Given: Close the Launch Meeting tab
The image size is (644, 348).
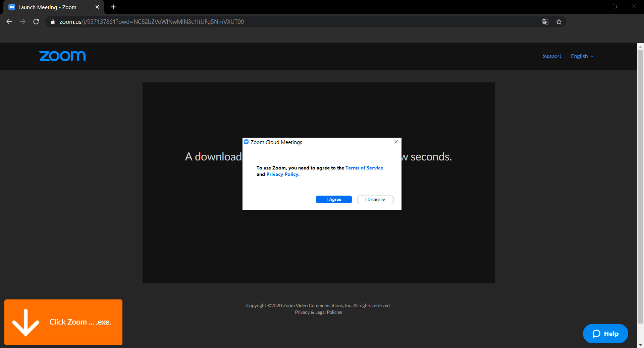Looking at the screenshot, I should (x=97, y=7).
